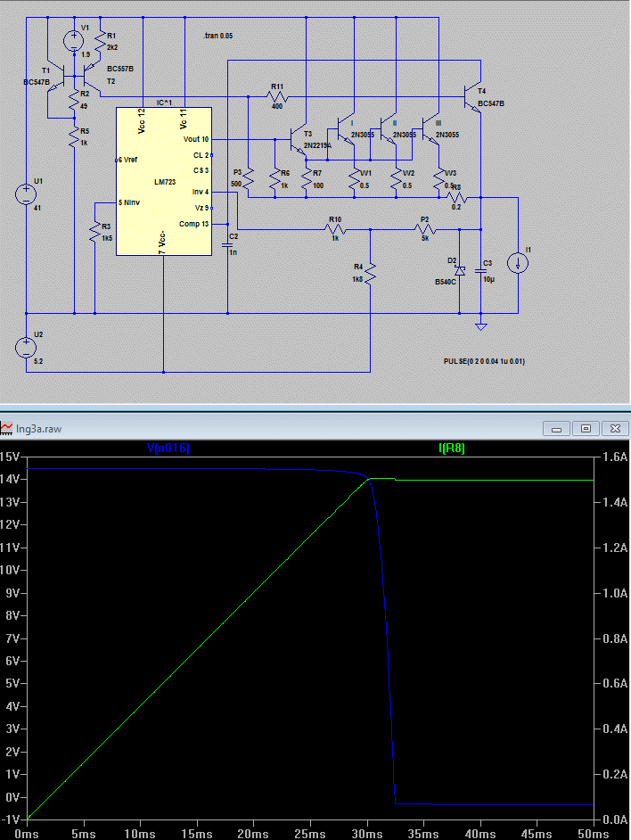Screen dimensions: 631x840
Task: Click the 41 value of U1
Action: tap(37, 208)
